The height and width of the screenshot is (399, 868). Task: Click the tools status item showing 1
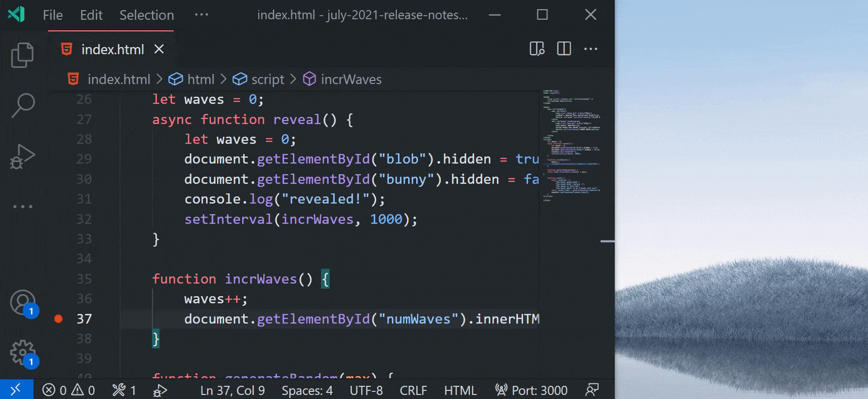coord(124,390)
